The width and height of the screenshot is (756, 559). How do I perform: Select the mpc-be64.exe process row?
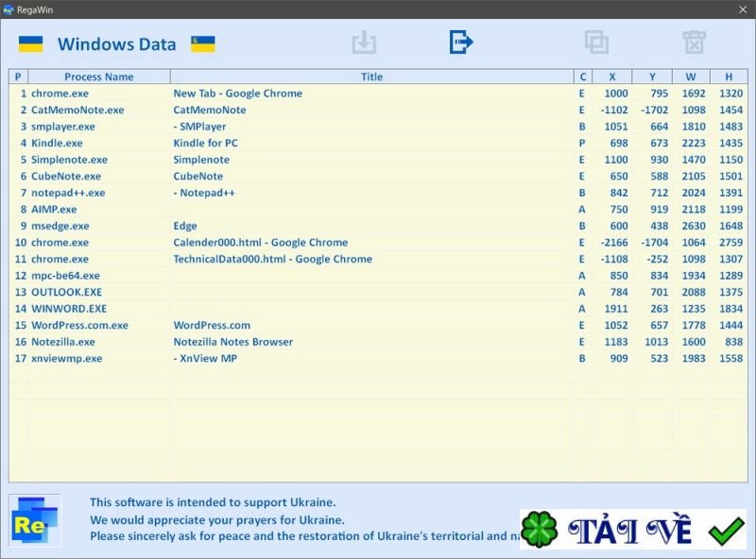click(x=379, y=276)
